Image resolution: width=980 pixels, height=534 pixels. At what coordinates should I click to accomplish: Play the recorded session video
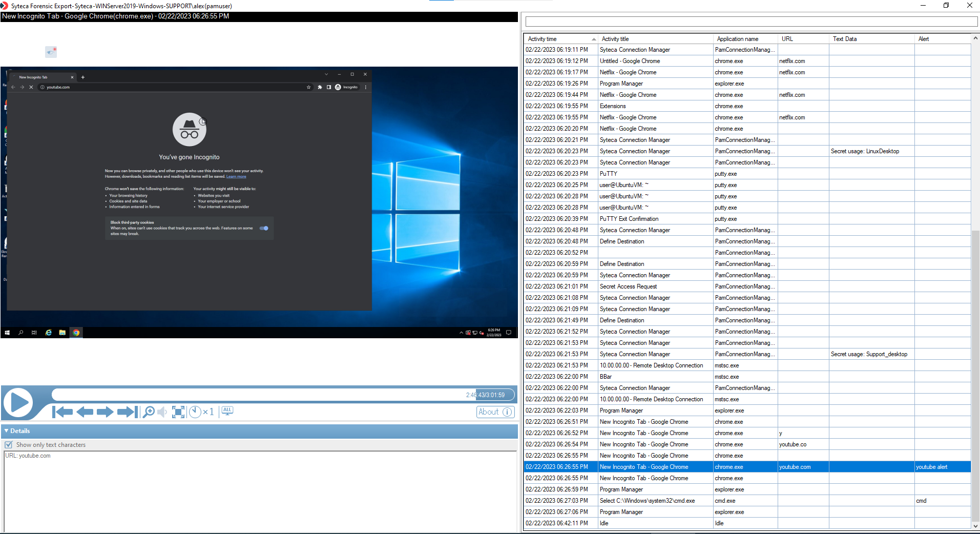(19, 403)
